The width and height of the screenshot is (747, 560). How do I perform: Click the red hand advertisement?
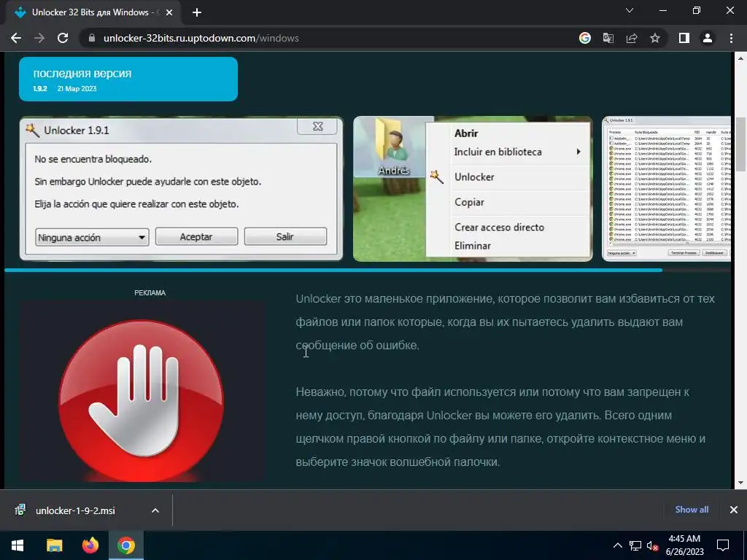coord(142,391)
